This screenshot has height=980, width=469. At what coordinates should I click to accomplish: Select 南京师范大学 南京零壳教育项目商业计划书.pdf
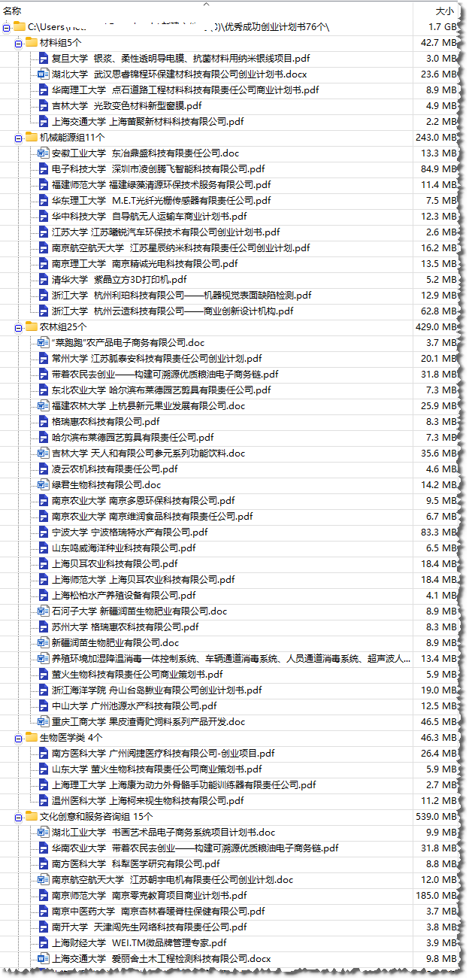click(149, 895)
